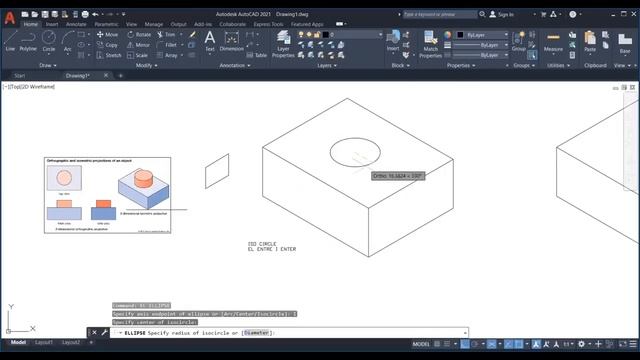Screen dimensions: 640x360
Task: Select the Dimension tool
Action: coord(231,41)
